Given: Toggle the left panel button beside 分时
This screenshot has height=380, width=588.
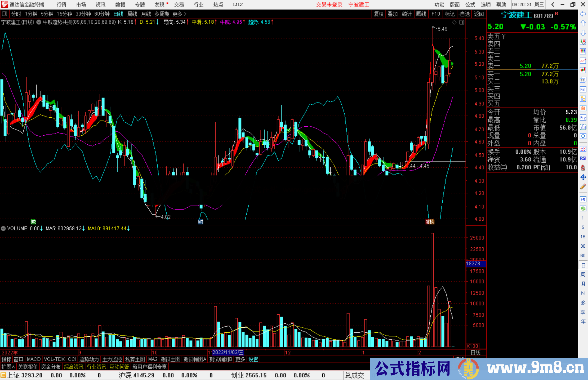Looking at the screenshot, I should (x=5, y=14).
